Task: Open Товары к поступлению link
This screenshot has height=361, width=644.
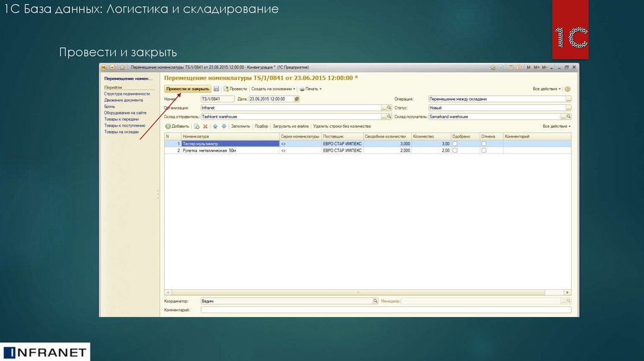Action: (x=125, y=125)
